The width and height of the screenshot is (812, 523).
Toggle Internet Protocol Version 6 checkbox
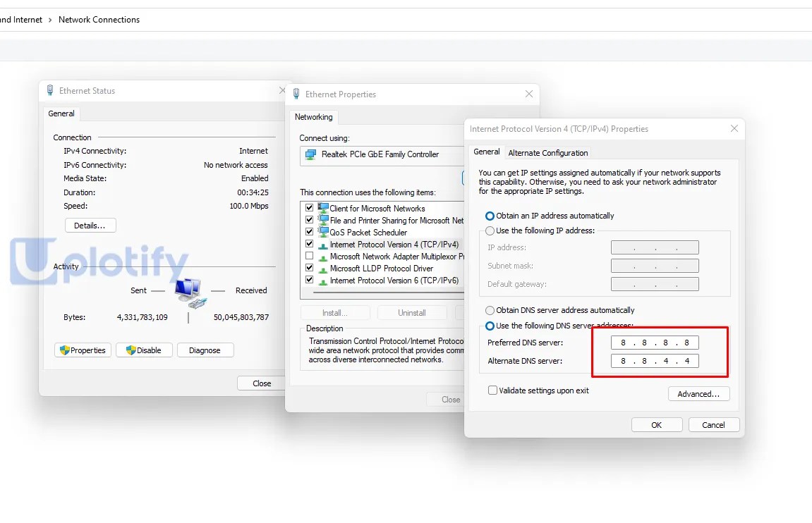click(x=309, y=279)
